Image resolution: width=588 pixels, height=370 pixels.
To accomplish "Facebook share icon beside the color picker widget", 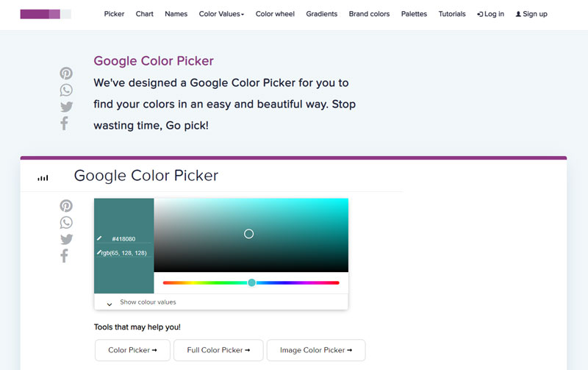I will [x=64, y=256].
